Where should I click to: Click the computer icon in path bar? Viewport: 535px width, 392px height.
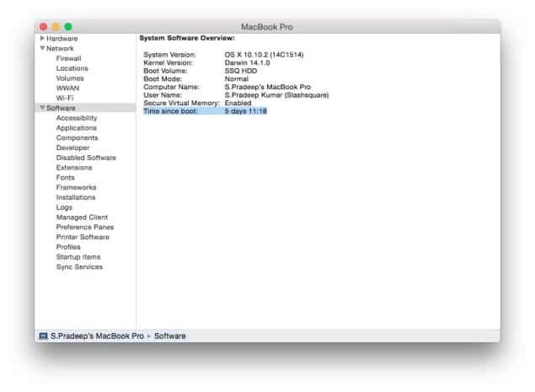[43, 336]
